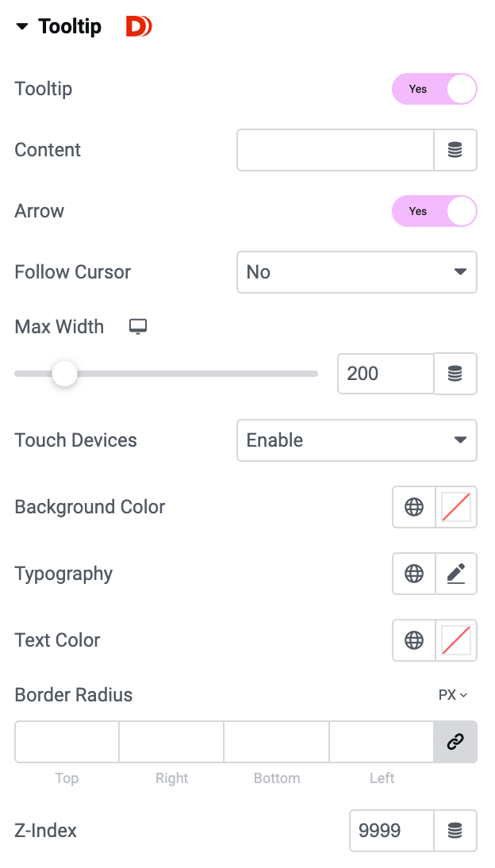Screen dimensions: 495x868
Task: Disable the Tooltip switch
Action: [x=435, y=89]
